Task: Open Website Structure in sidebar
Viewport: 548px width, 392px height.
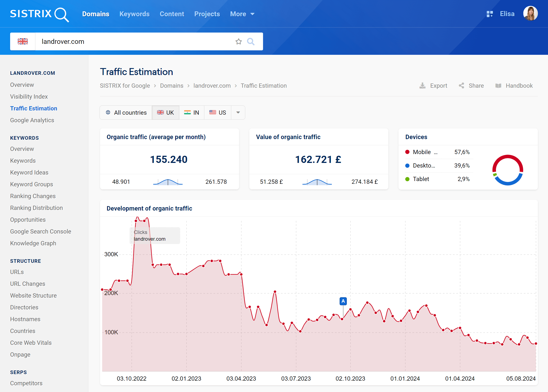Action: point(33,296)
